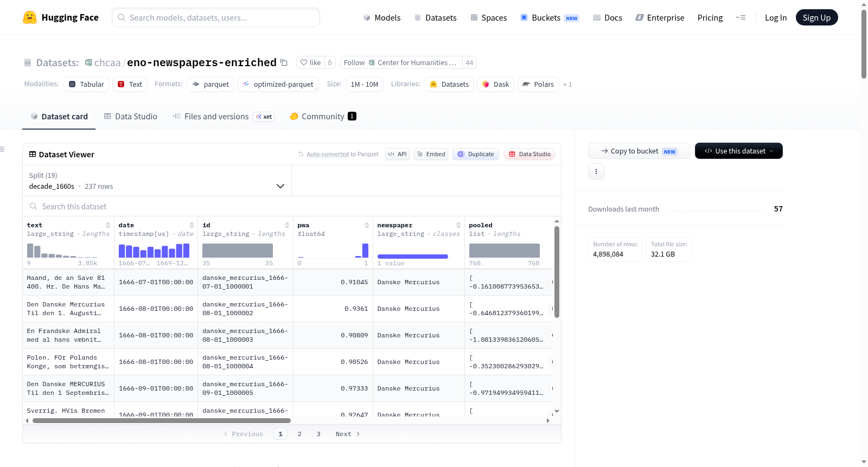Go to page 2 of the table

click(x=299, y=434)
